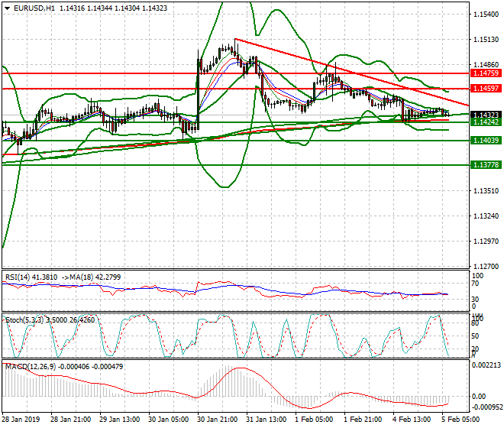Click the 1 Feb 05:00 time axis label

(314, 420)
